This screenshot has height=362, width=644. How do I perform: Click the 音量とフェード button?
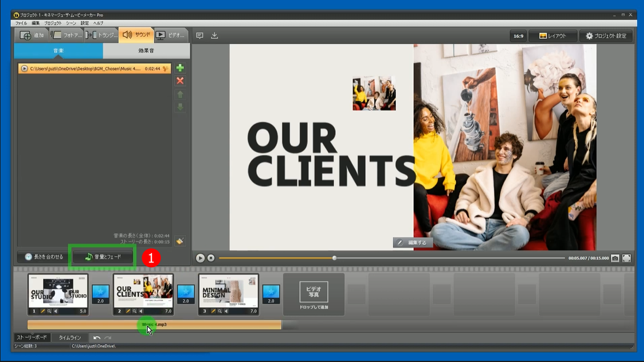pyautogui.click(x=103, y=257)
